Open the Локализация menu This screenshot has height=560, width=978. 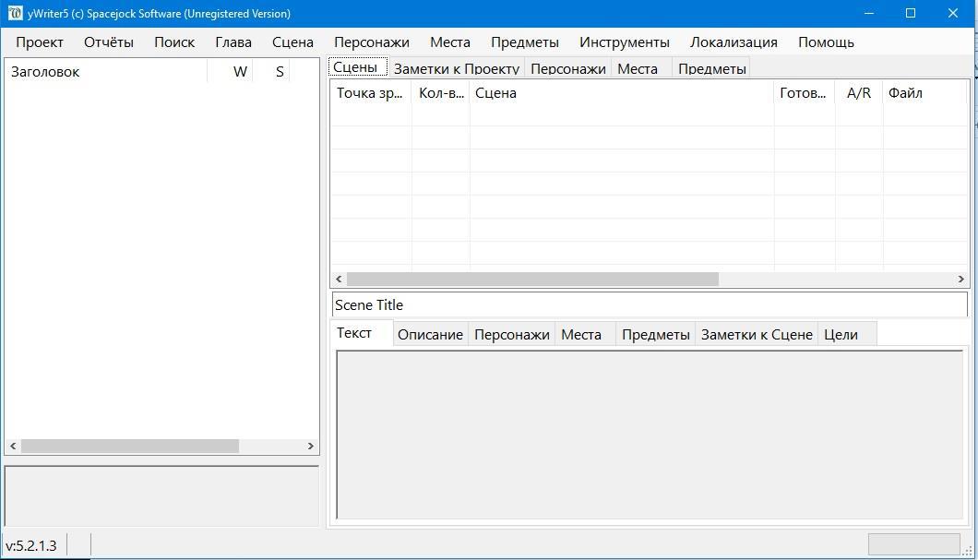click(x=733, y=42)
